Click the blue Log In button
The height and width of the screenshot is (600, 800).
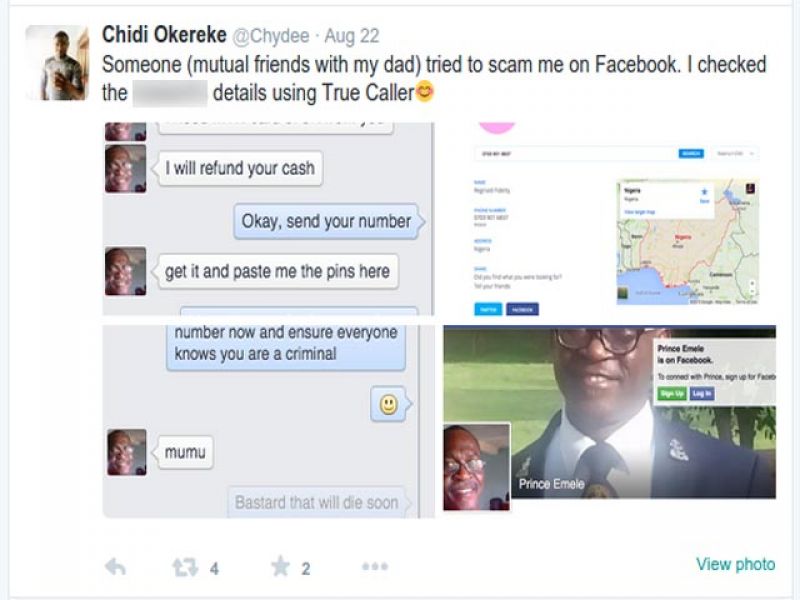pyautogui.click(x=702, y=393)
